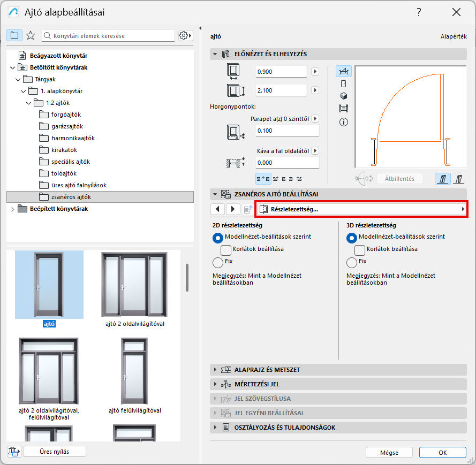Select the forgóajtók folder
Viewport: 476px width, 465px height.
pyautogui.click(x=66, y=115)
